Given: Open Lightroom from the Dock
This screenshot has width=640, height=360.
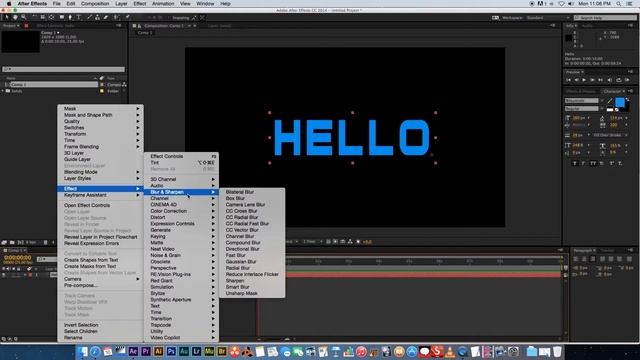Looking at the screenshot, I should 196,351.
